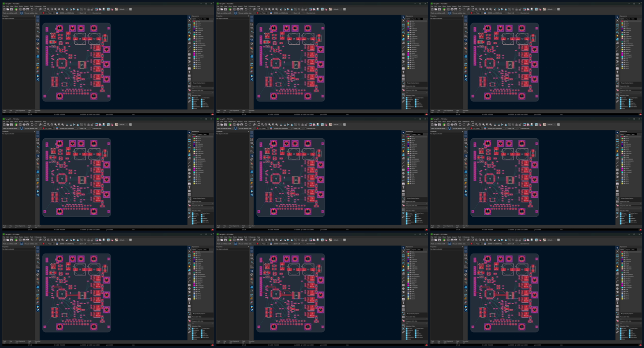Activate Add filled zone tool in bottom-center window
The height and width of the screenshot is (348, 644).
coord(403,269)
